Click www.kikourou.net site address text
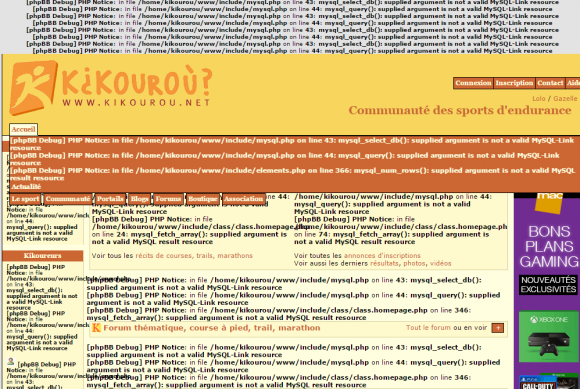580x389 pixels. point(136,103)
